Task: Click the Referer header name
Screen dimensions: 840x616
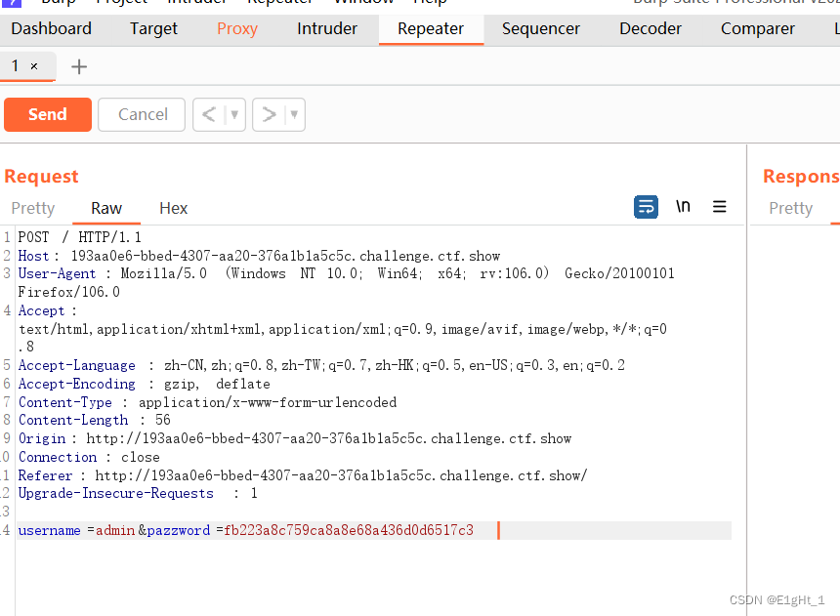Action: point(45,475)
